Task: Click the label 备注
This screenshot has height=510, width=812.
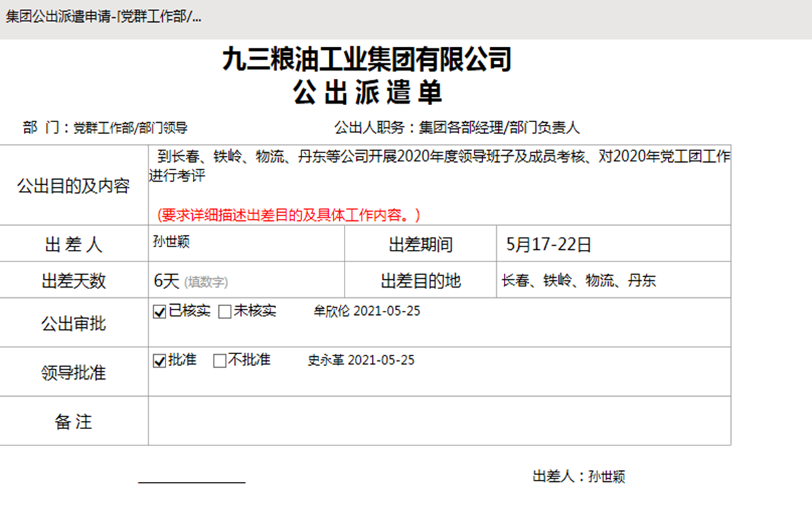Action: click(x=73, y=422)
